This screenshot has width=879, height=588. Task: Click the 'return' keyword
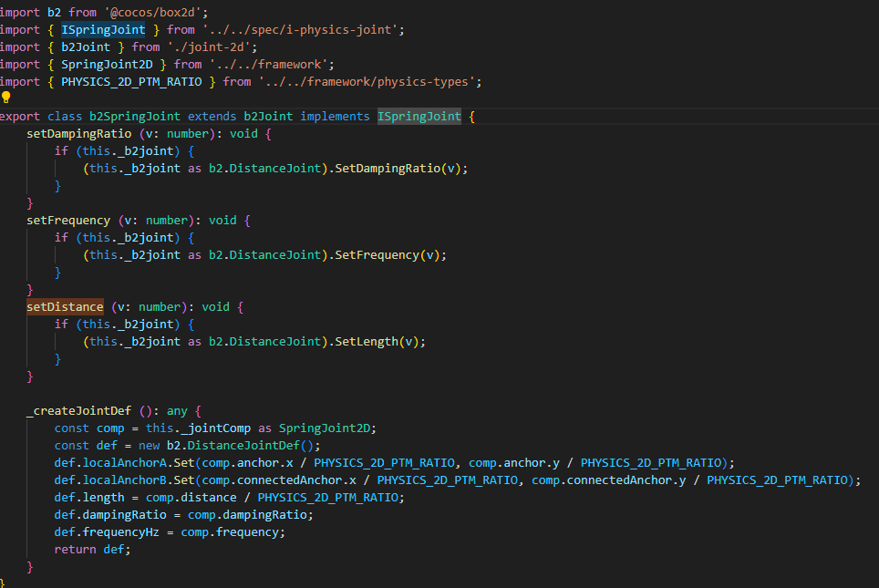(x=75, y=550)
